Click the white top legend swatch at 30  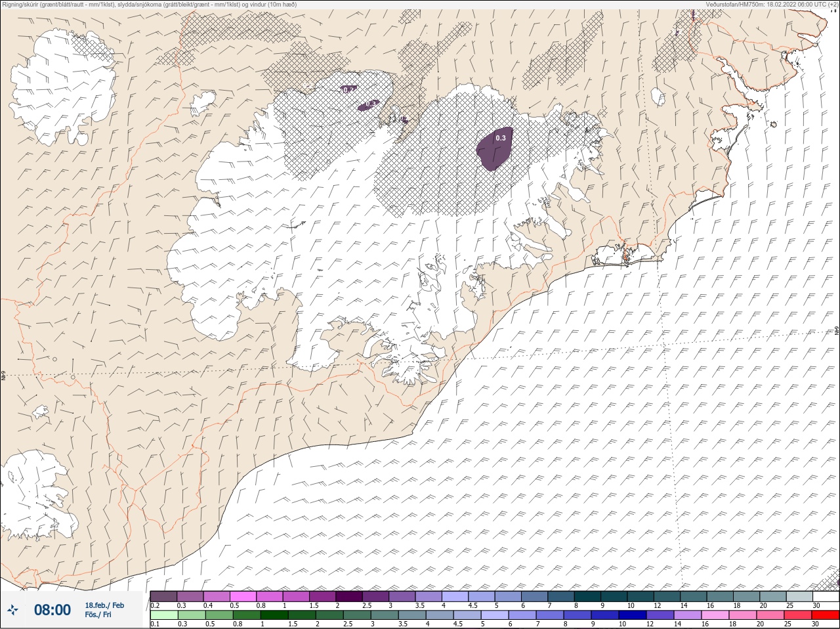pyautogui.click(x=826, y=596)
